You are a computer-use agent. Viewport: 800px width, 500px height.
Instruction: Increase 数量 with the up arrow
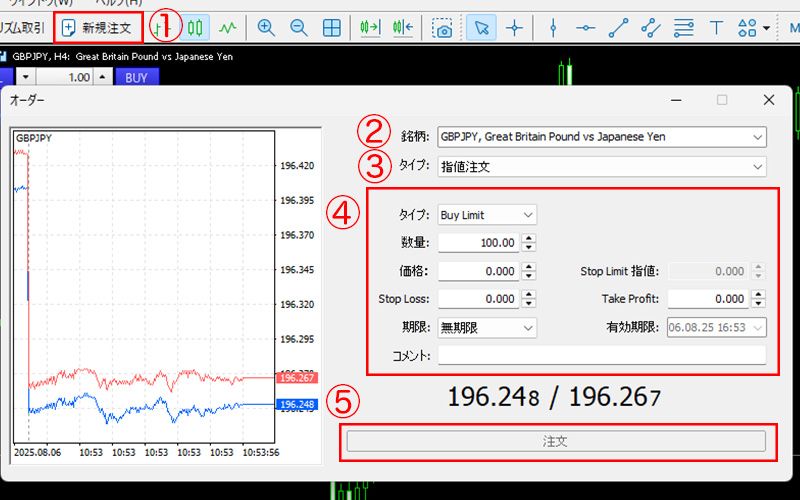click(529, 238)
